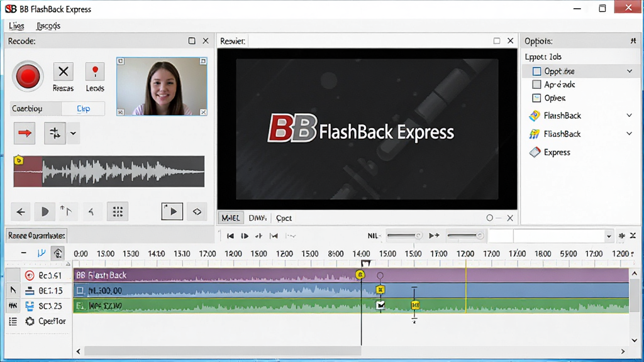Click the second FlashBack bars icon

(x=535, y=134)
